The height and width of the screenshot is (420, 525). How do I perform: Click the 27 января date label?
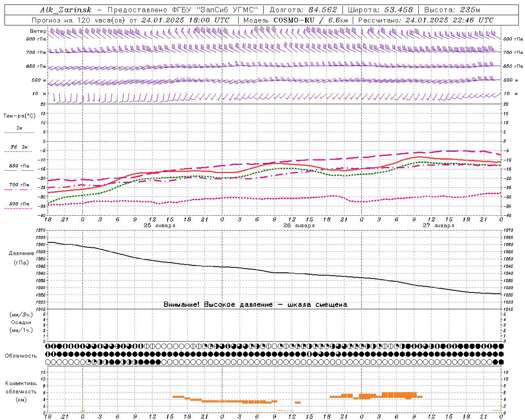point(438,226)
